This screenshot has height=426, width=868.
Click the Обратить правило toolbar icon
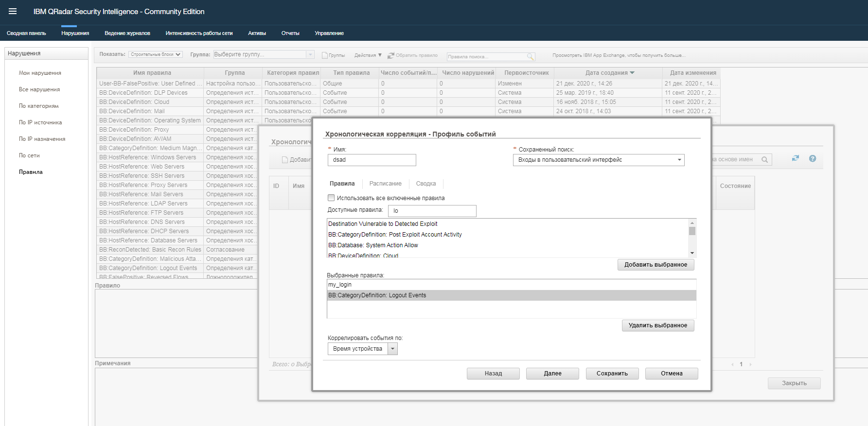tap(390, 55)
